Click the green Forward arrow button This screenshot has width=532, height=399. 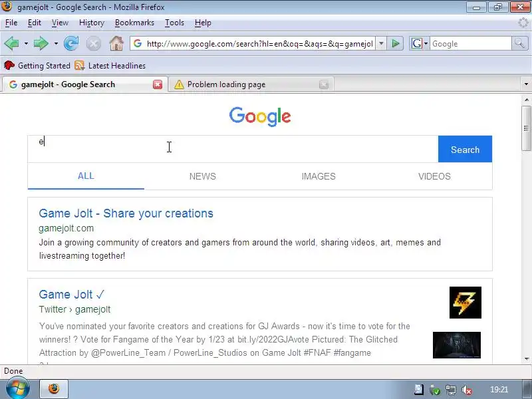click(x=41, y=43)
